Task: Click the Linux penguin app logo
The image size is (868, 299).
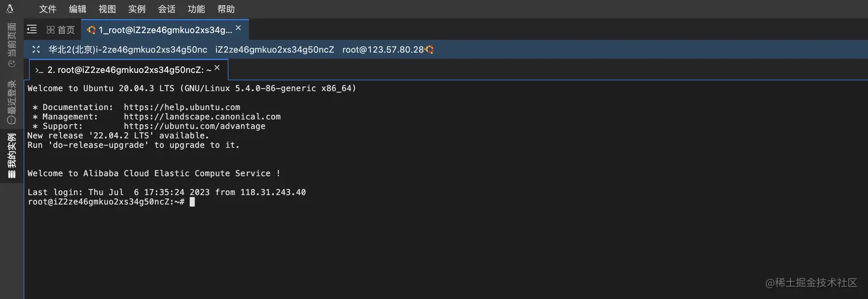Action: tap(10, 9)
